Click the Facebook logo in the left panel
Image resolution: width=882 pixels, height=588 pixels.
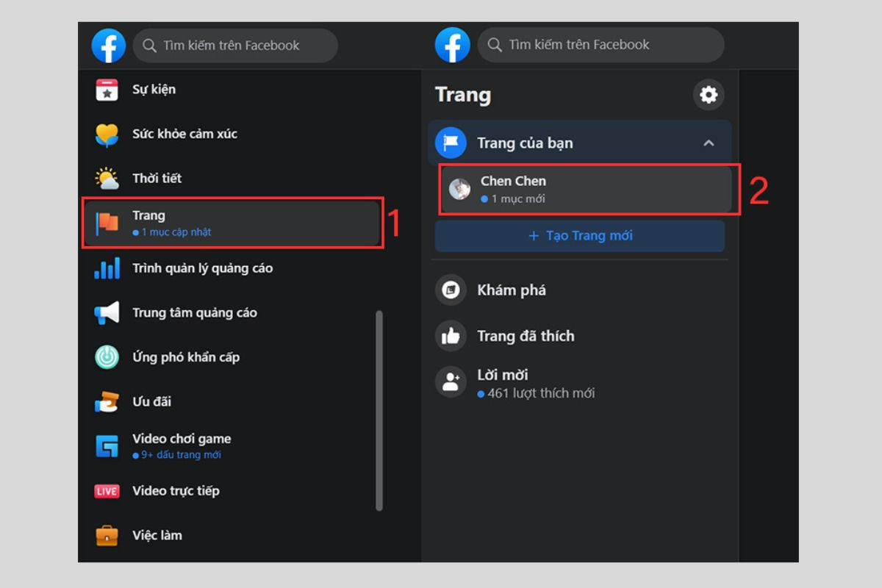[x=109, y=46]
